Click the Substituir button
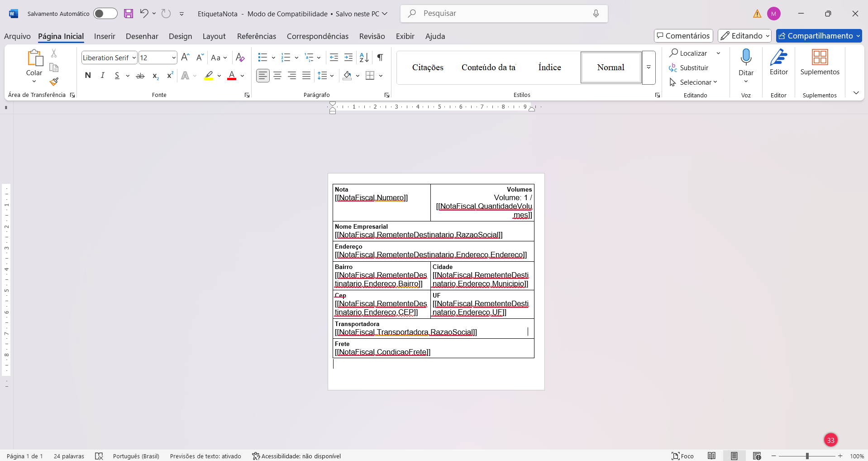This screenshot has height=461, width=868. tap(689, 68)
